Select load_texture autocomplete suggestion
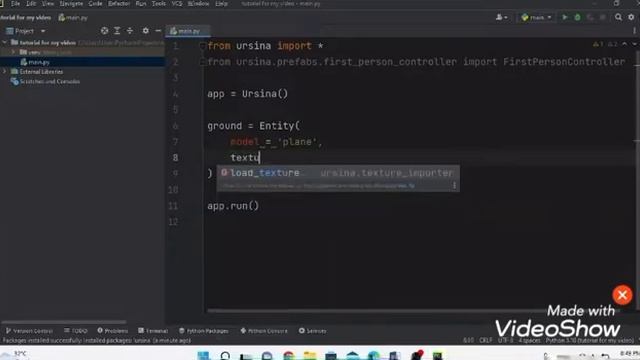Image resolution: width=640 pixels, height=360 pixels. pos(338,173)
